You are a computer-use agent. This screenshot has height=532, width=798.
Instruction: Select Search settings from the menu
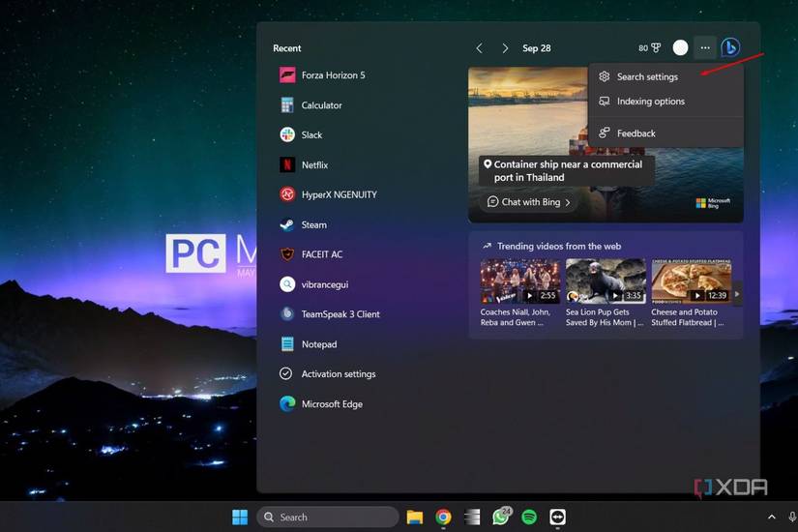click(x=665, y=76)
